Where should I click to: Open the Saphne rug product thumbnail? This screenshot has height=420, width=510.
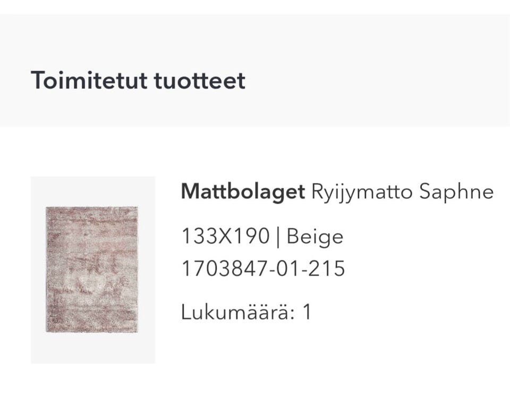[x=92, y=270]
